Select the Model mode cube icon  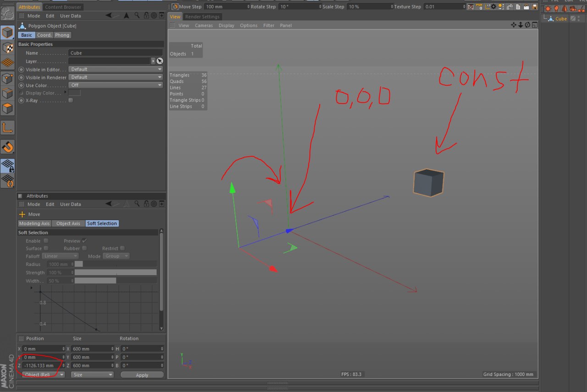click(7, 33)
